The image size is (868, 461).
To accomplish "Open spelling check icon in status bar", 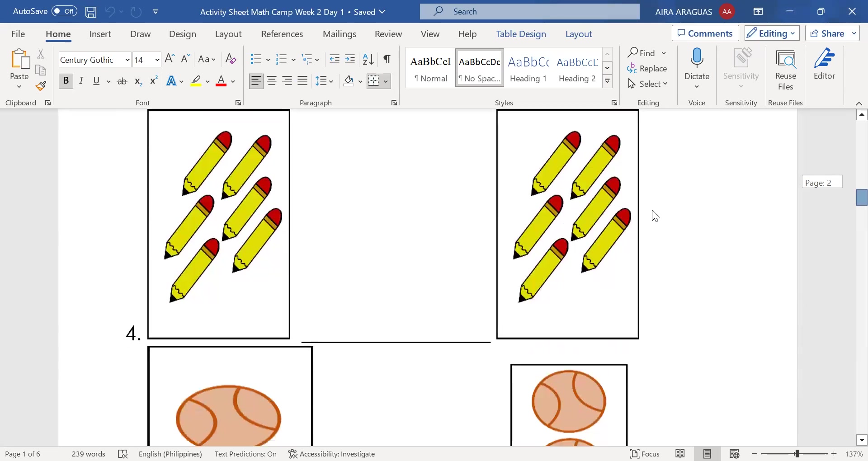I will [123, 454].
